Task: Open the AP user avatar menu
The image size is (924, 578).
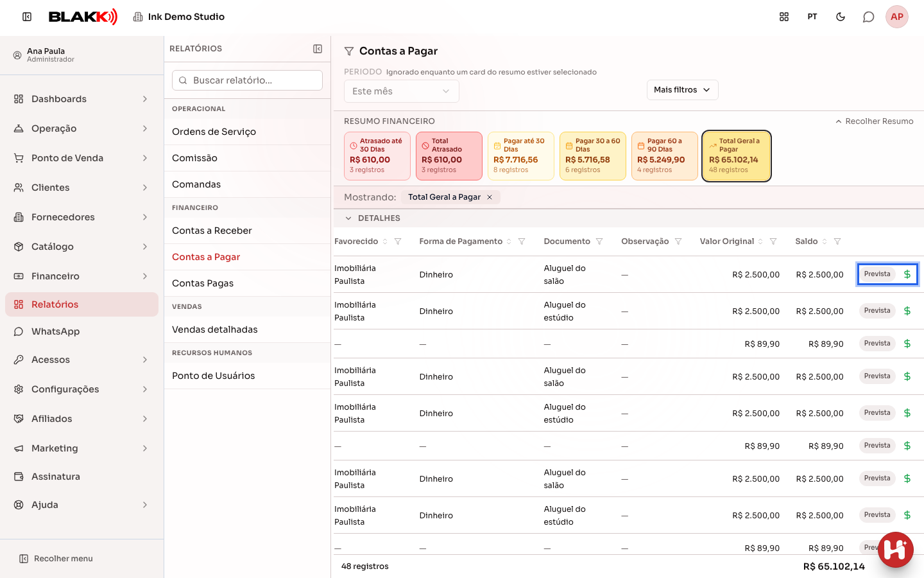Action: [x=897, y=17]
